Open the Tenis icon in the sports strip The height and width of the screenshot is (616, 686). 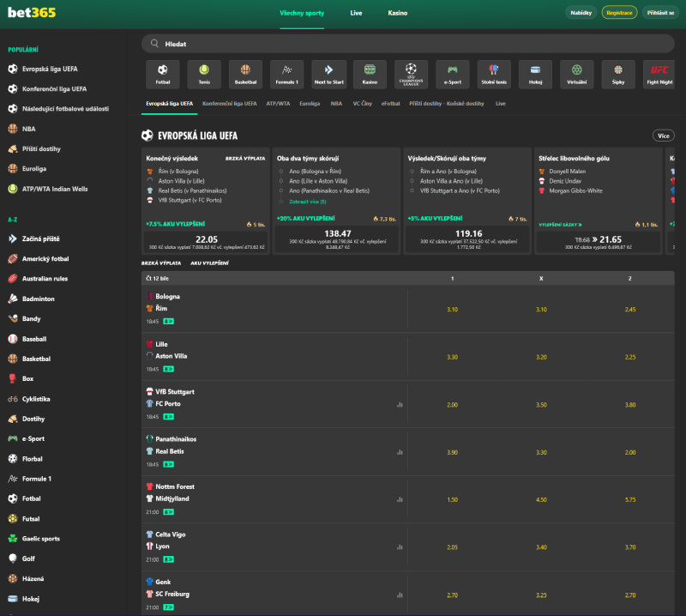click(204, 74)
